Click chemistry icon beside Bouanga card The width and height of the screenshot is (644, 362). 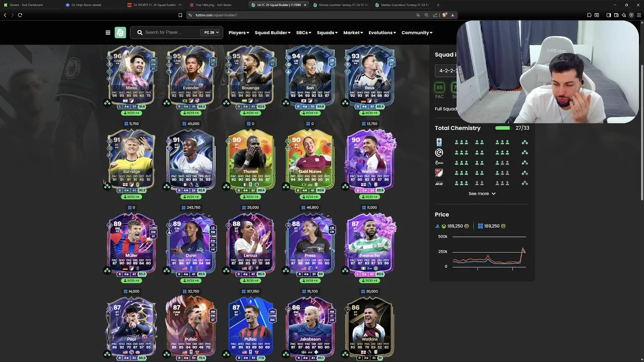click(x=226, y=103)
